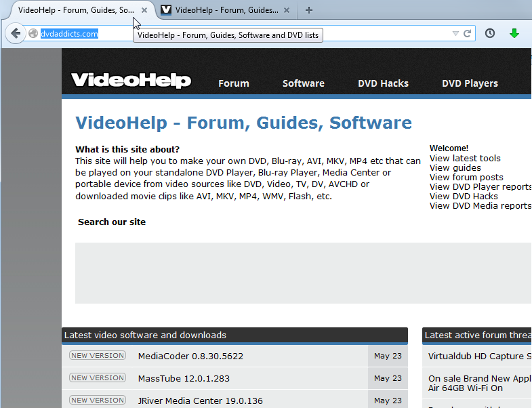
Task: Open the View guides link
Action: (x=455, y=167)
